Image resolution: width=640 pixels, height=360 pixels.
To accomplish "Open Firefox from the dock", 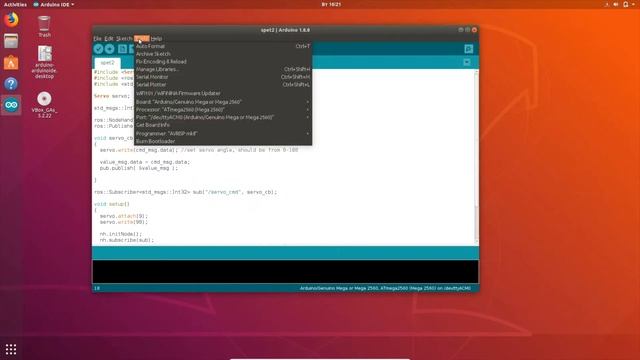I will coord(11,20).
